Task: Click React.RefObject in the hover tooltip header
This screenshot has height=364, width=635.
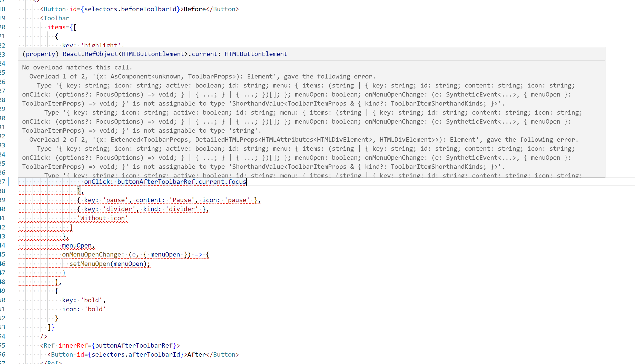Action: pos(90,54)
